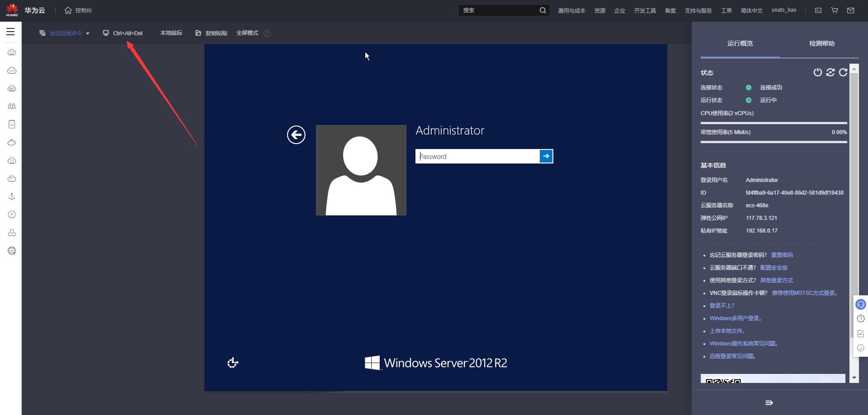Click the wave-lines sidebar icon
Viewport: 868px width, 415px height.
click(x=12, y=106)
